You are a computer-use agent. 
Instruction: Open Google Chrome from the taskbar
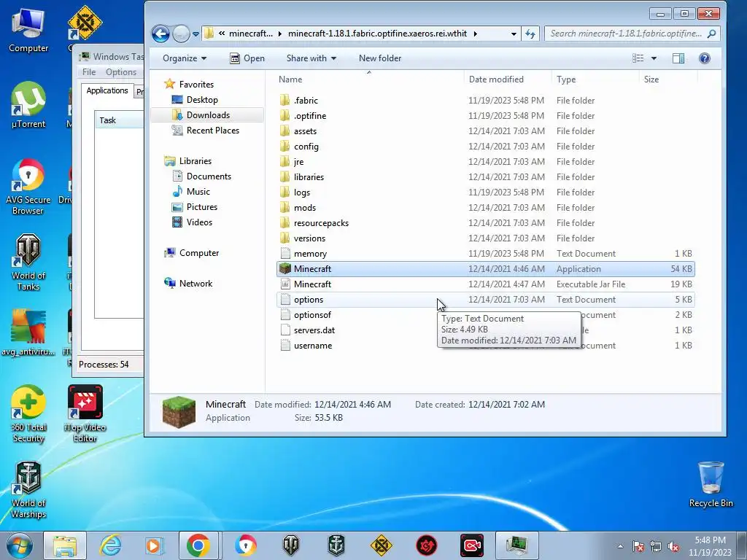point(198,545)
